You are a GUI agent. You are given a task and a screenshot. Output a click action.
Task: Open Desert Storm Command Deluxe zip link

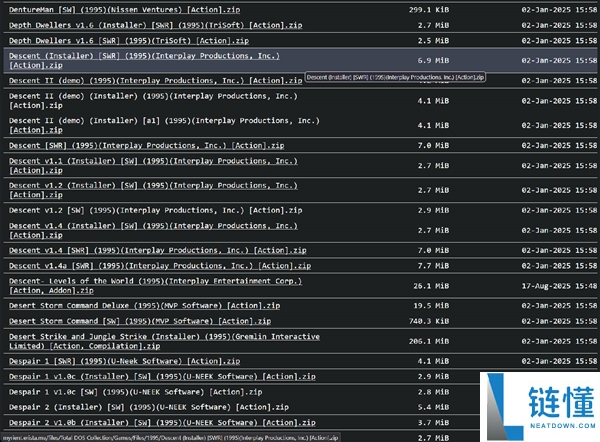144,305
